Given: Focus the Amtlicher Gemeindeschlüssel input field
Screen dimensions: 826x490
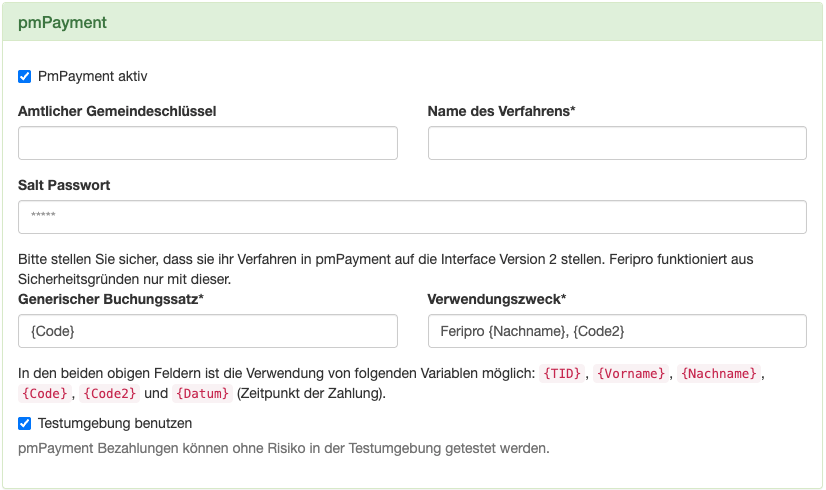Looking at the screenshot, I should 208,143.
